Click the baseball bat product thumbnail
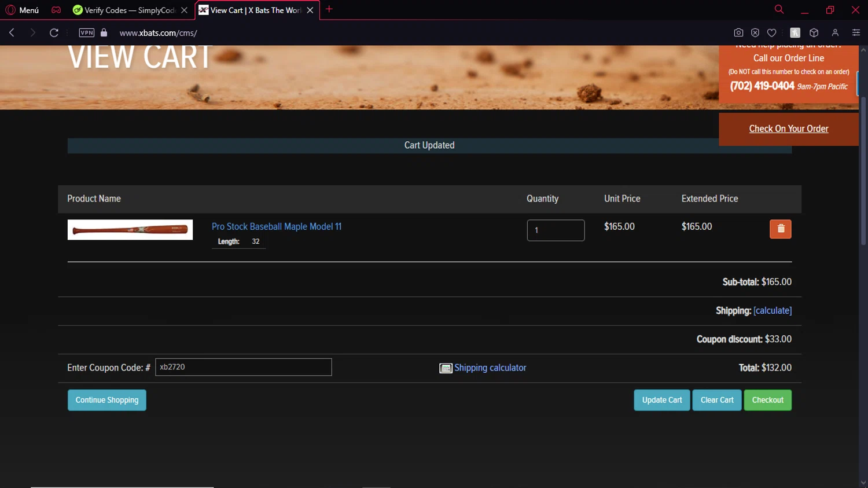 [x=130, y=230]
